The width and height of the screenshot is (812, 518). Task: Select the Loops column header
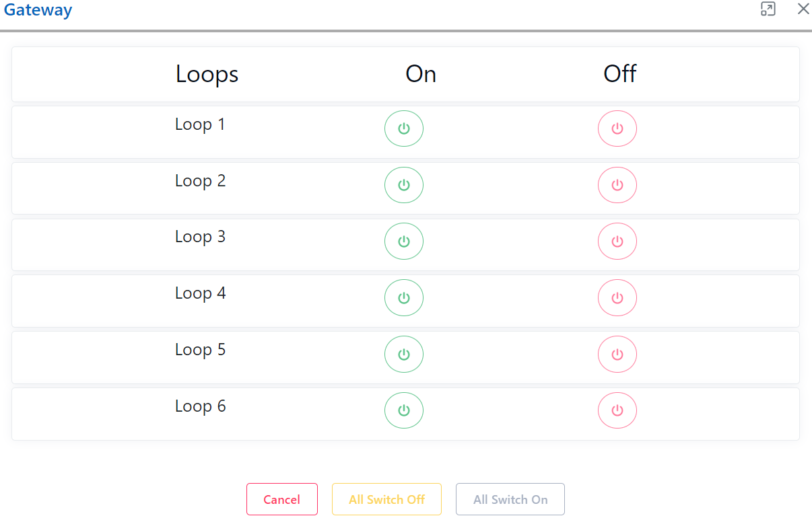point(207,74)
